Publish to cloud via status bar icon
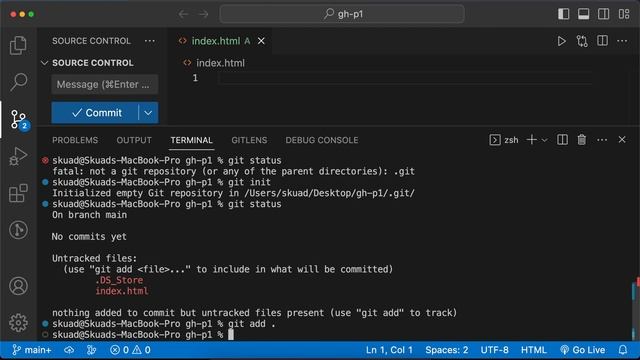 tap(69, 350)
